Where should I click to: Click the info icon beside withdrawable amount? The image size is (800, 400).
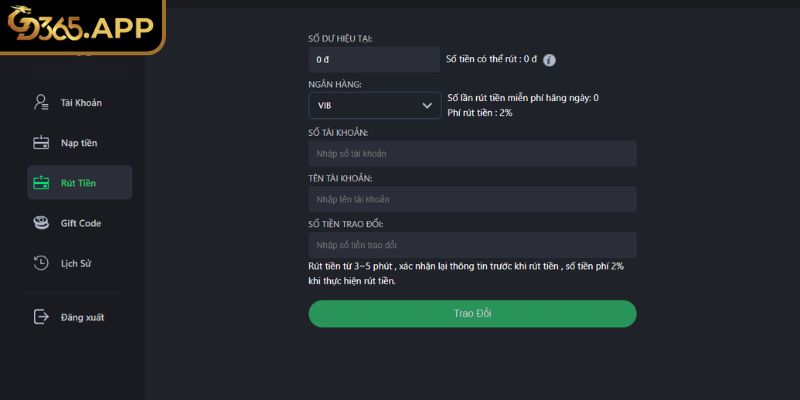pyautogui.click(x=549, y=60)
